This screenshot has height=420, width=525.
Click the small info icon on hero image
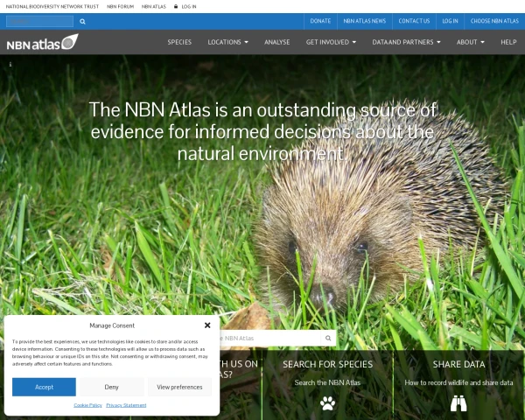pos(10,64)
